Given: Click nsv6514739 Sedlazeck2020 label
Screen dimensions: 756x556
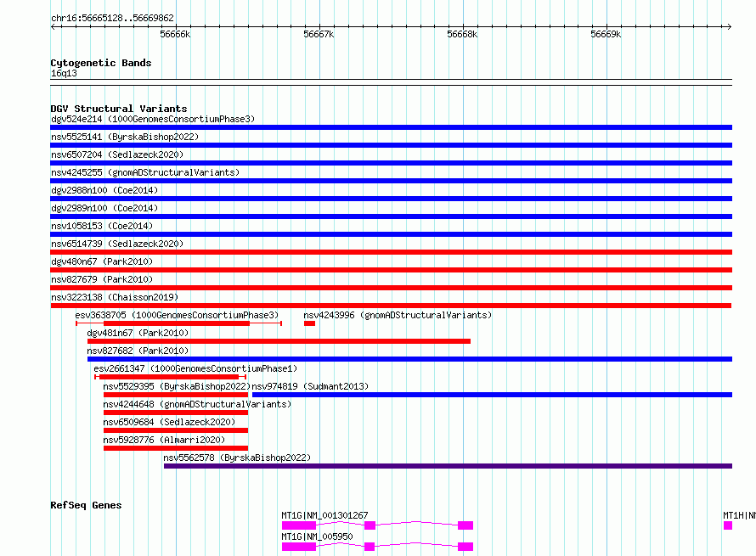Looking at the screenshot, I should click(117, 244).
